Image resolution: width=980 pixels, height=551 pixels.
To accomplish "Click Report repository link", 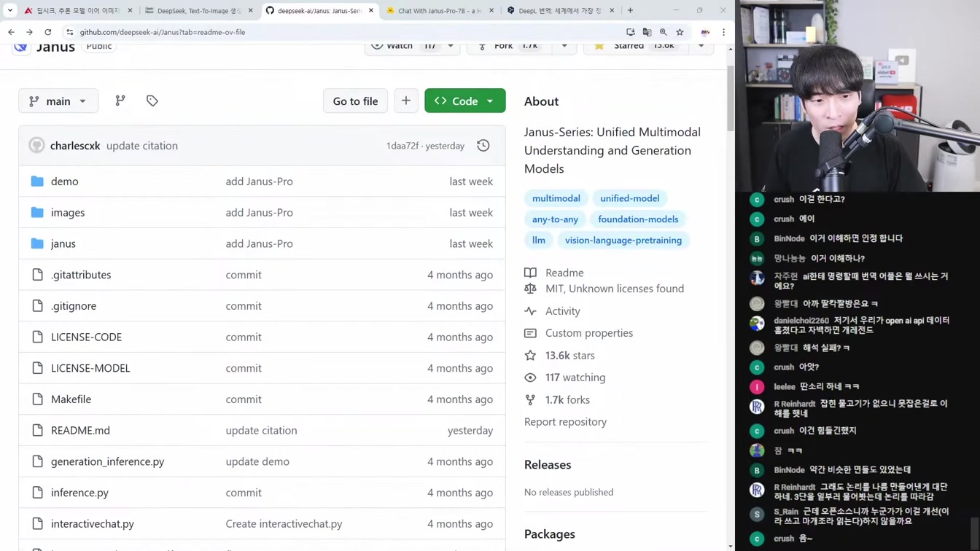I will (x=565, y=422).
